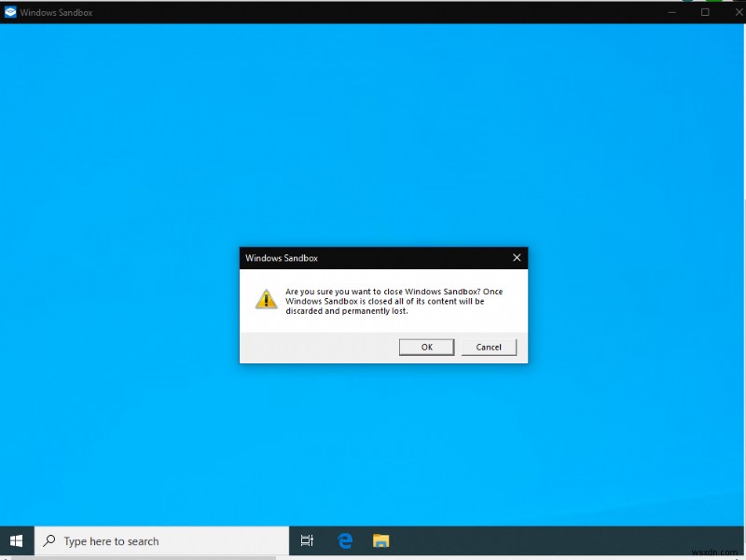Screen dimensions: 746x560
Task: Click the search magnifier icon
Action: [x=48, y=540]
